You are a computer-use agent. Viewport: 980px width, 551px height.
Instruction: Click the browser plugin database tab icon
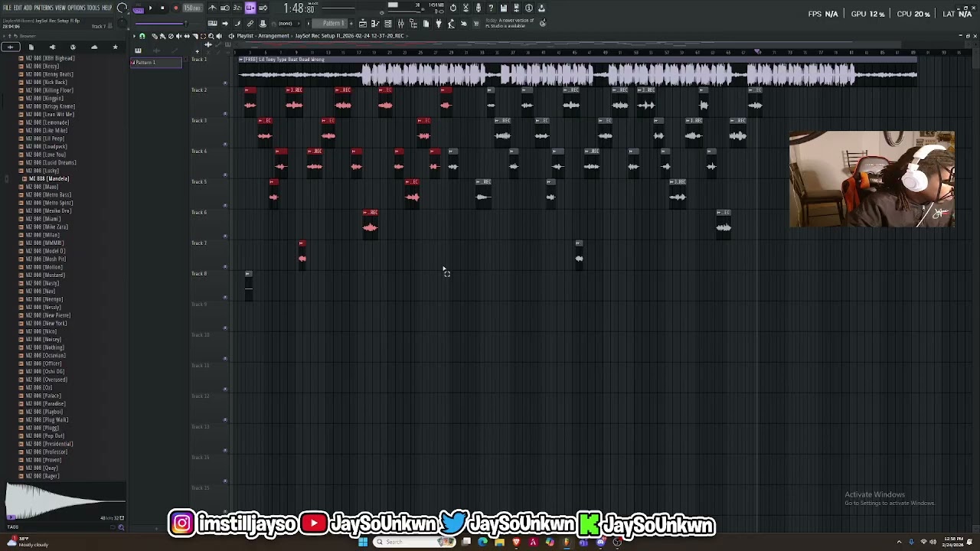[52, 47]
